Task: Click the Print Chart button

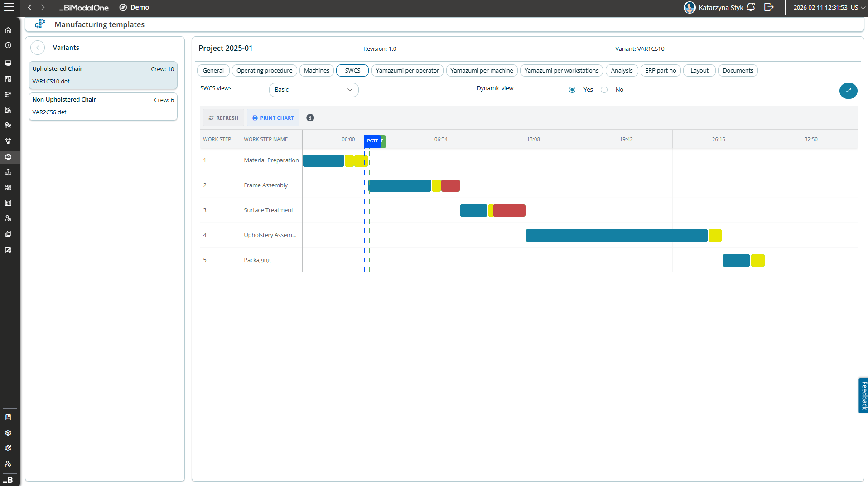Action: coord(273,118)
